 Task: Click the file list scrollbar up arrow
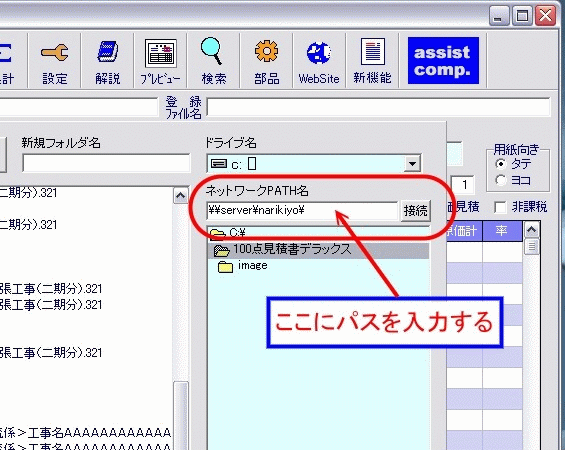click(181, 196)
